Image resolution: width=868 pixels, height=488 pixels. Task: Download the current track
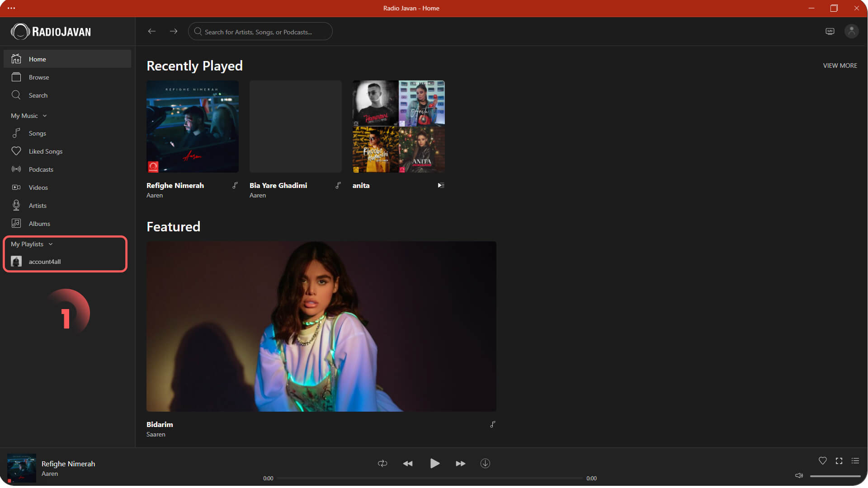tap(485, 464)
